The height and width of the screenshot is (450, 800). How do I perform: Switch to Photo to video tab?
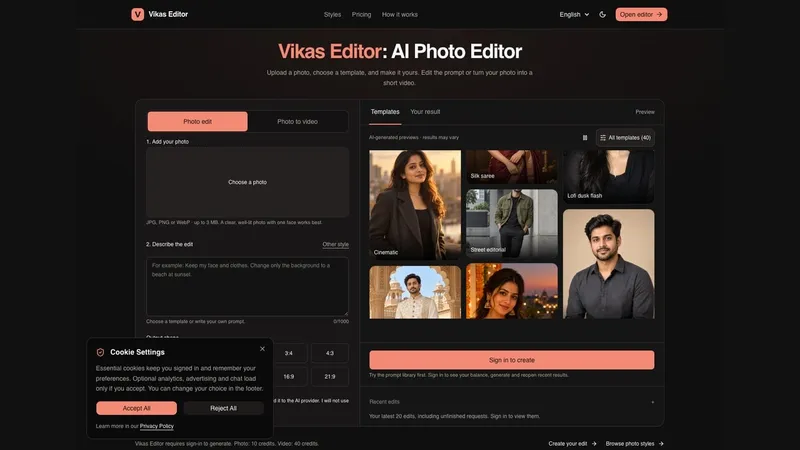tap(297, 121)
